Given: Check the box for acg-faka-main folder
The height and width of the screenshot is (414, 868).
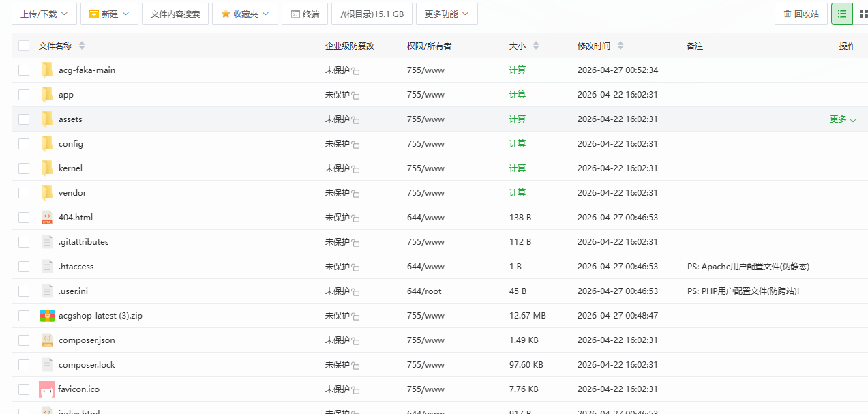Looking at the screenshot, I should [24, 70].
